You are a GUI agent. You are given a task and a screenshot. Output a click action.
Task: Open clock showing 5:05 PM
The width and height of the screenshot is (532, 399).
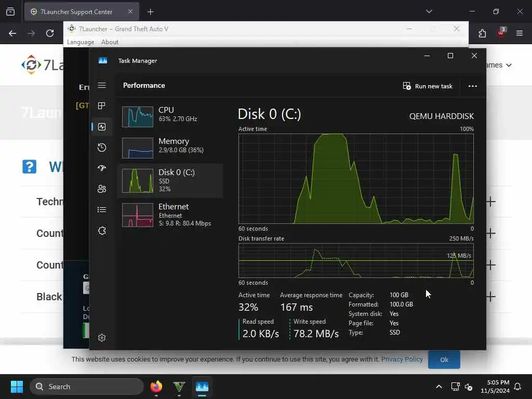[x=495, y=387]
